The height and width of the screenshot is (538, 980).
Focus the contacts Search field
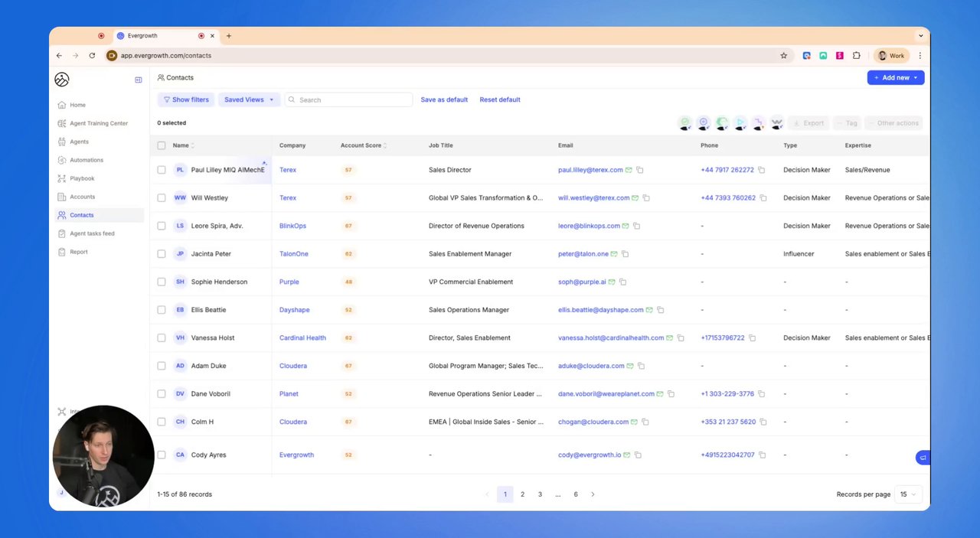348,99
